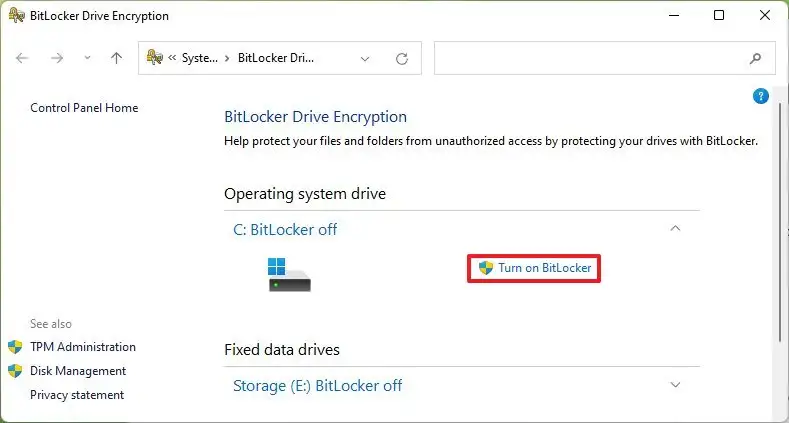Click the search magnifier icon
Image resolution: width=789 pixels, height=423 pixels.
tap(755, 58)
